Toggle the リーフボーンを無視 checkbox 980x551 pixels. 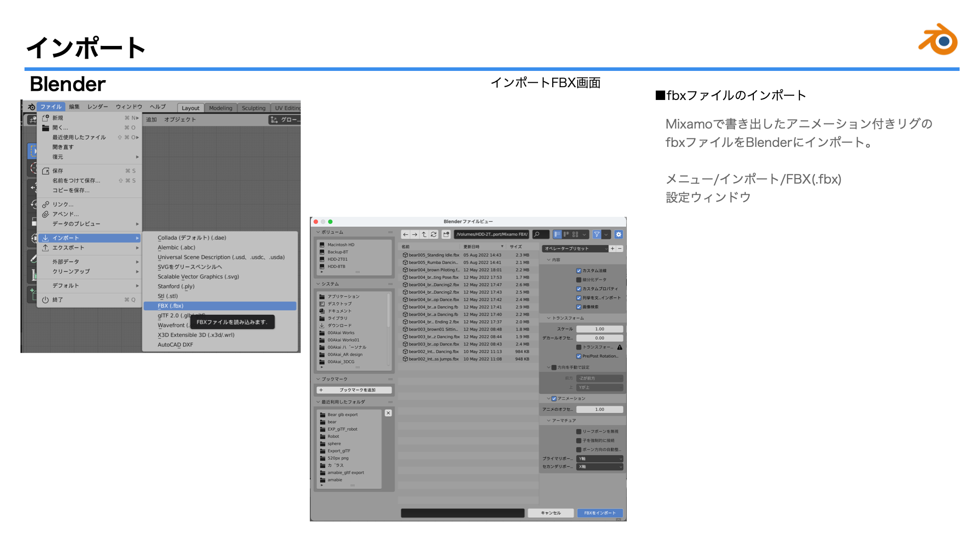click(x=579, y=432)
